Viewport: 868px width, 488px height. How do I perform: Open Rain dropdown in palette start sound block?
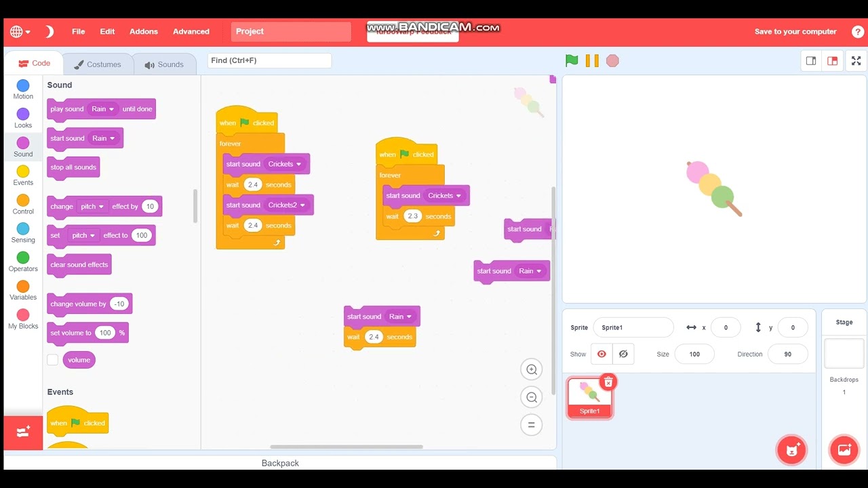point(104,138)
